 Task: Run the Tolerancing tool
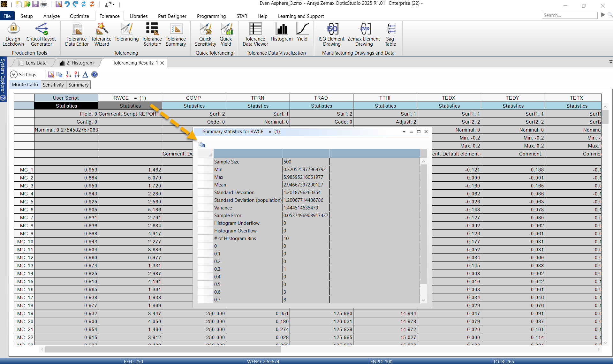[127, 32]
